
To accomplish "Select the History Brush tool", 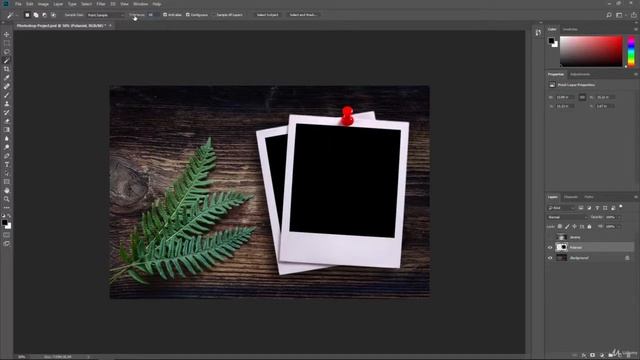I will point(7,112).
